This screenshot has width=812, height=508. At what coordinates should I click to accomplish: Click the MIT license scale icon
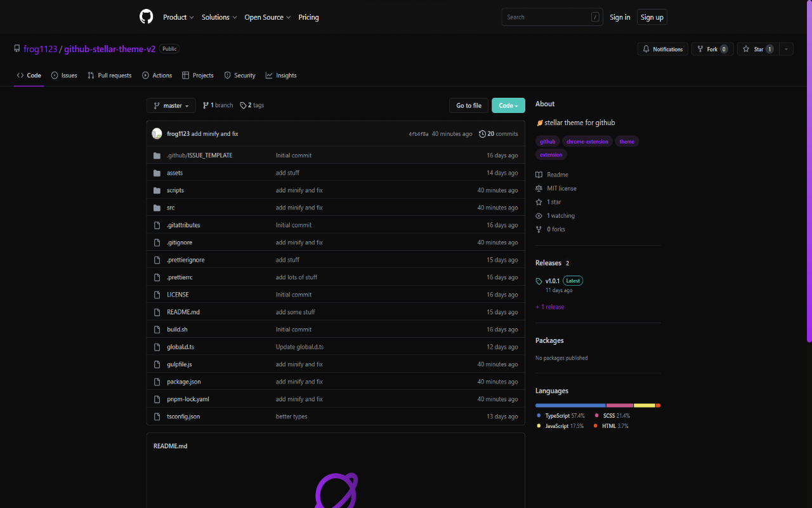tap(539, 189)
